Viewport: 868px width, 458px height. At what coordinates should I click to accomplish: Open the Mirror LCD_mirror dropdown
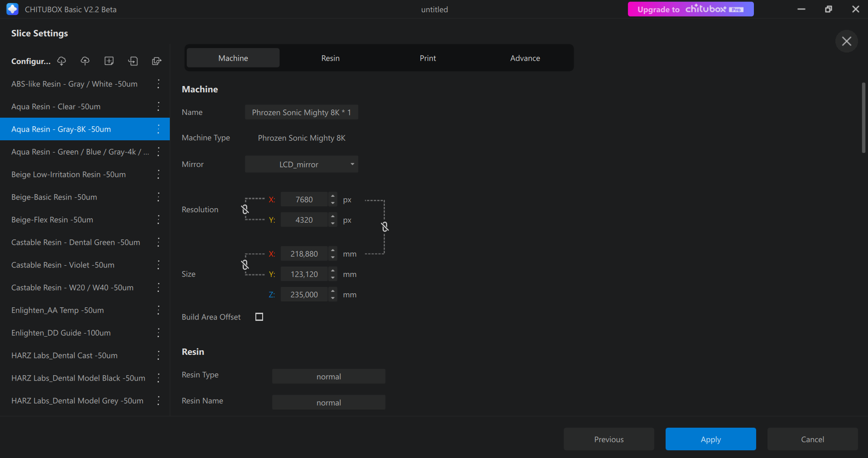302,164
